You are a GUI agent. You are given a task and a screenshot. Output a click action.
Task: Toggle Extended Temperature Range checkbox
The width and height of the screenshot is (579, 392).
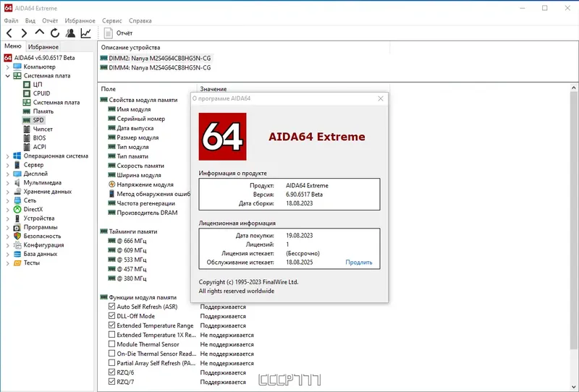(x=112, y=325)
